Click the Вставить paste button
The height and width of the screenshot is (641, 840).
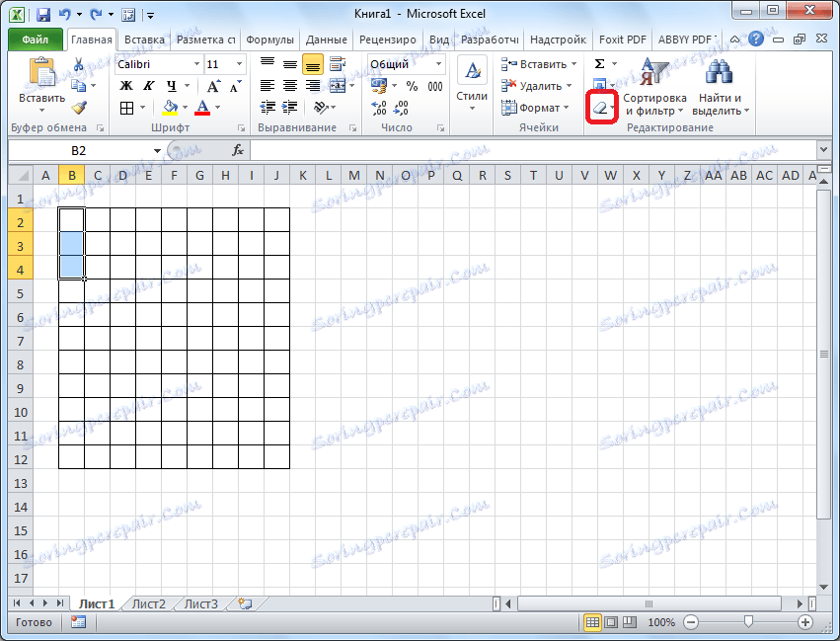pos(41,87)
